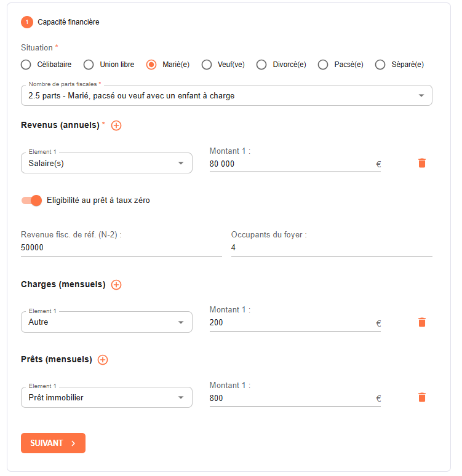Edit the Occupants du foyer field

click(331, 248)
